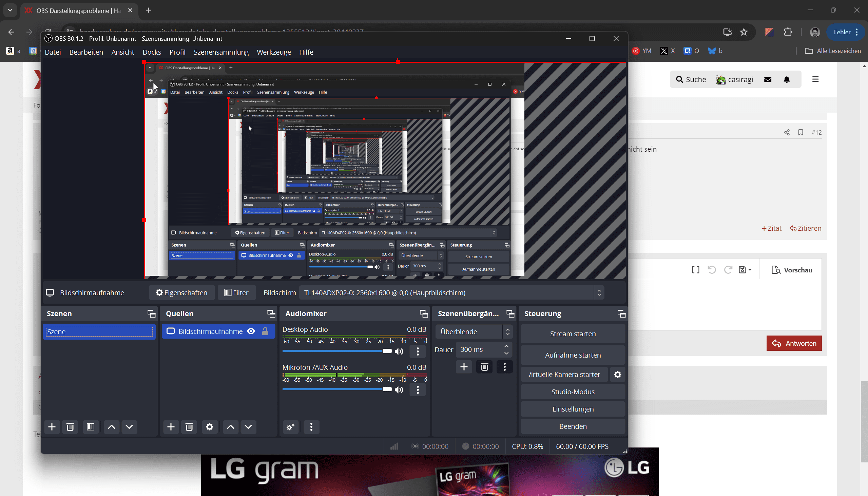The width and height of the screenshot is (868, 496).
Task: Open the Einstellungen button
Action: (573, 409)
